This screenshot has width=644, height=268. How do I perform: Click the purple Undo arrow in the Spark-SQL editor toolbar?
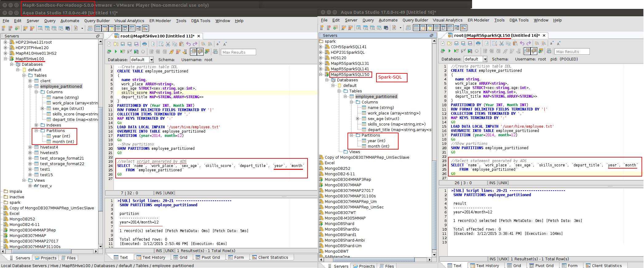(522, 43)
